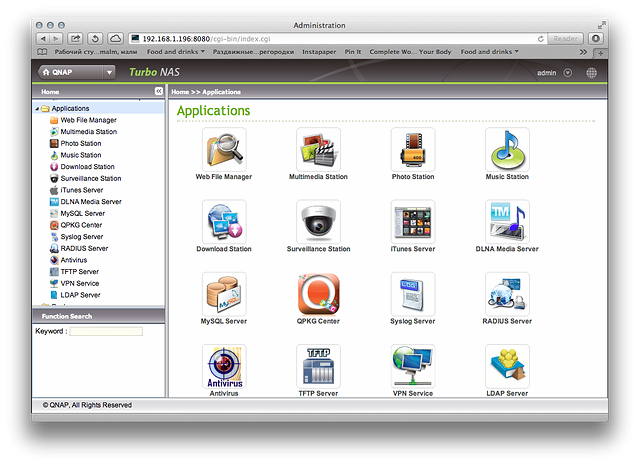Open the Multimedia Station large icon
Viewport: 640px width, 466px height.
click(318, 149)
